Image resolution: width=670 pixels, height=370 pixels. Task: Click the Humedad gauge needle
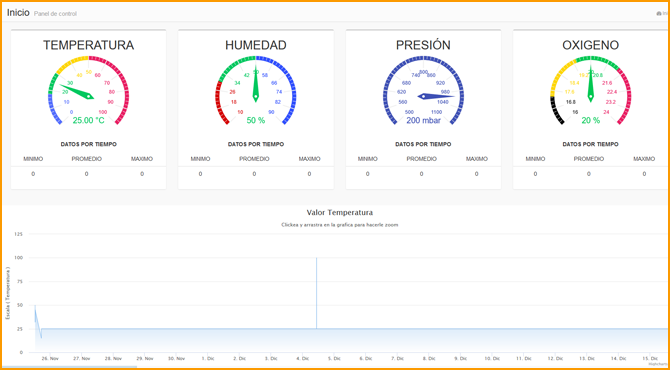tap(256, 84)
